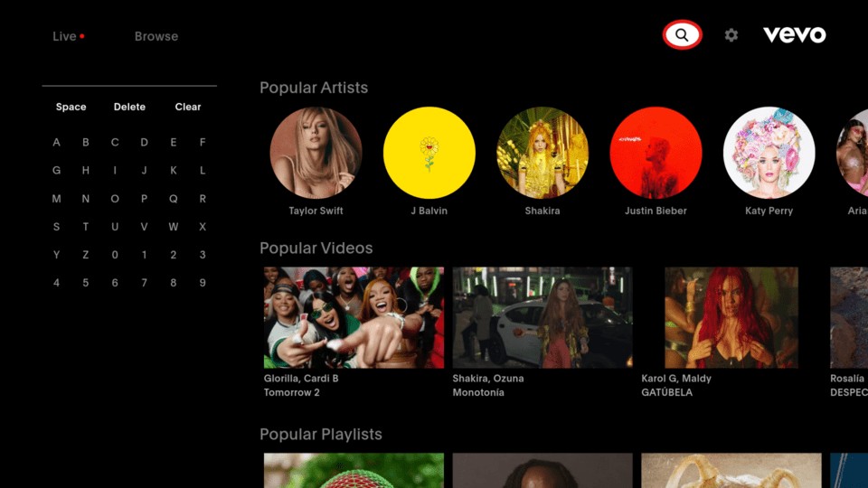868x488 pixels.
Task: Select letter M on the keyboard
Action: (56, 199)
